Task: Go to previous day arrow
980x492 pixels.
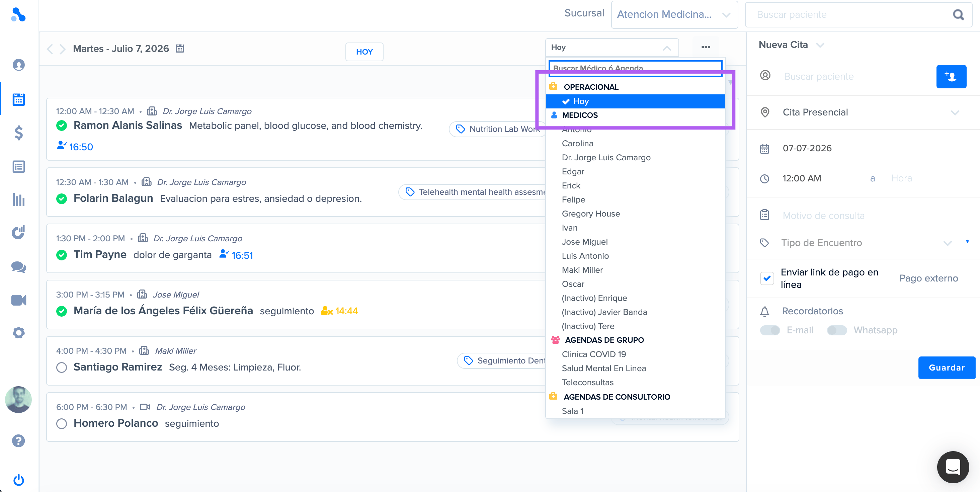Action: tap(50, 49)
